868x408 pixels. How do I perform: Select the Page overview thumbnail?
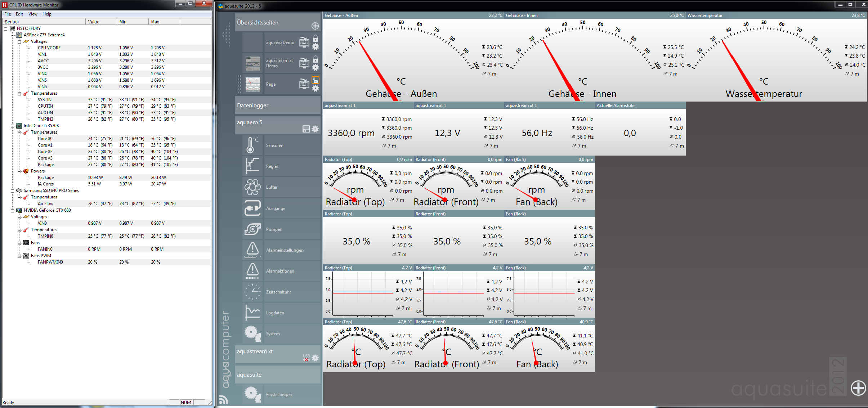252,84
